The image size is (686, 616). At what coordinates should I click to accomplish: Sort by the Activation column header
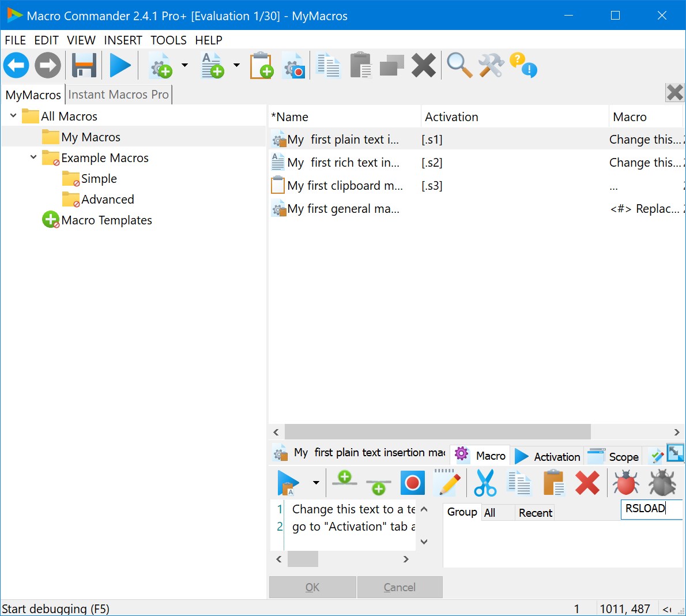point(514,117)
